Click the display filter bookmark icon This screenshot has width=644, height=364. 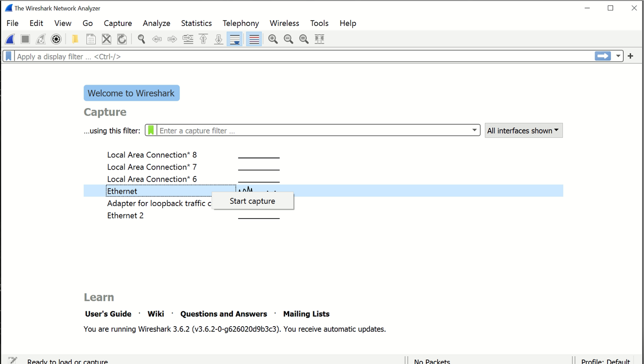pyautogui.click(x=8, y=56)
